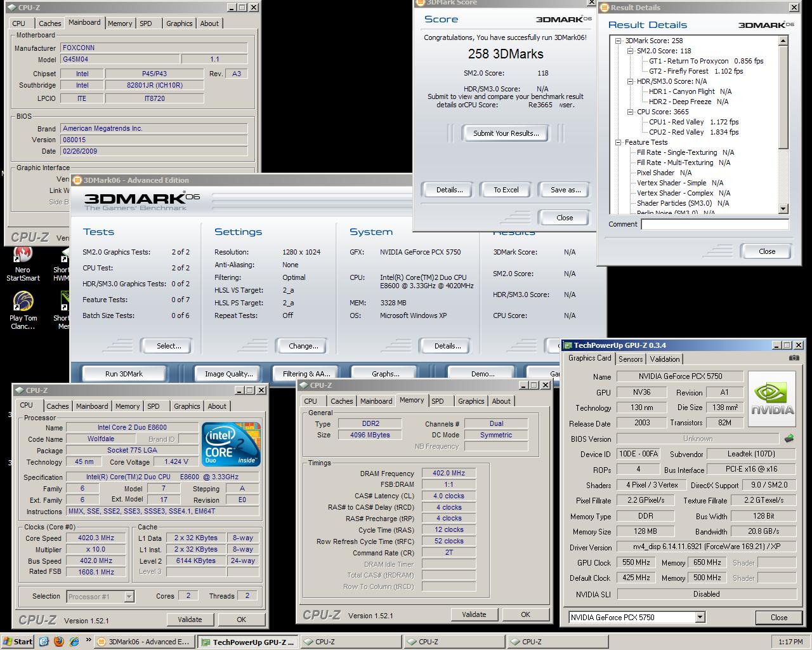Click Run 3DMark button
This screenshot has width=812, height=650.
coord(124,374)
